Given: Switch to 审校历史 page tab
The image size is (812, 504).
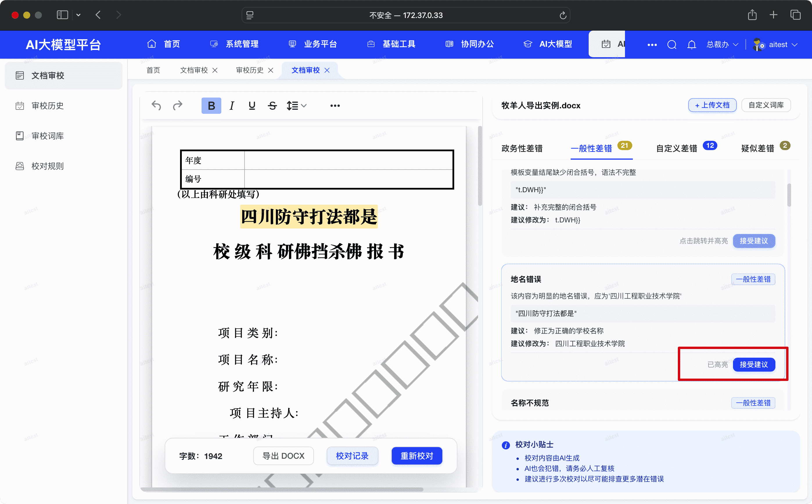Looking at the screenshot, I should (x=250, y=70).
